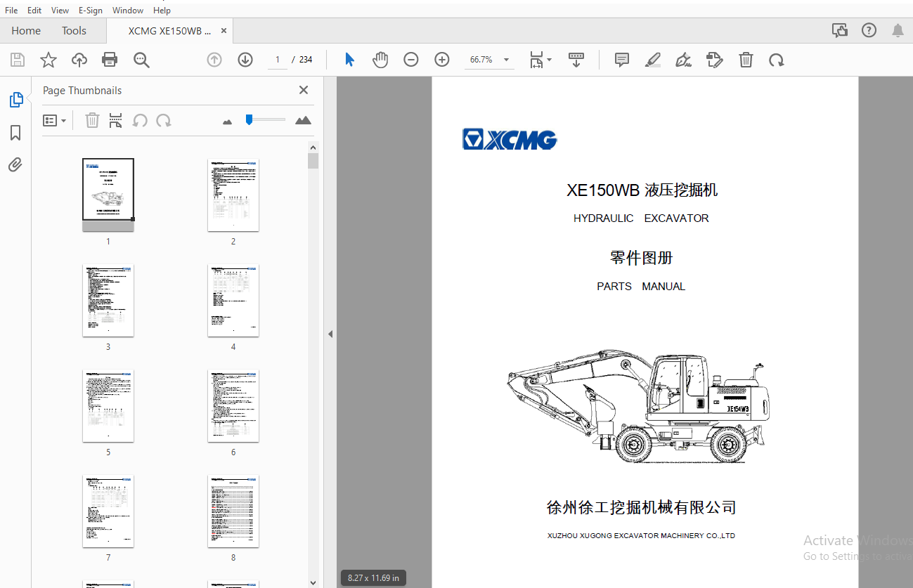913x588 pixels.
Task: Enlarge thumbnails with the large mountain icon
Action: coord(303,120)
